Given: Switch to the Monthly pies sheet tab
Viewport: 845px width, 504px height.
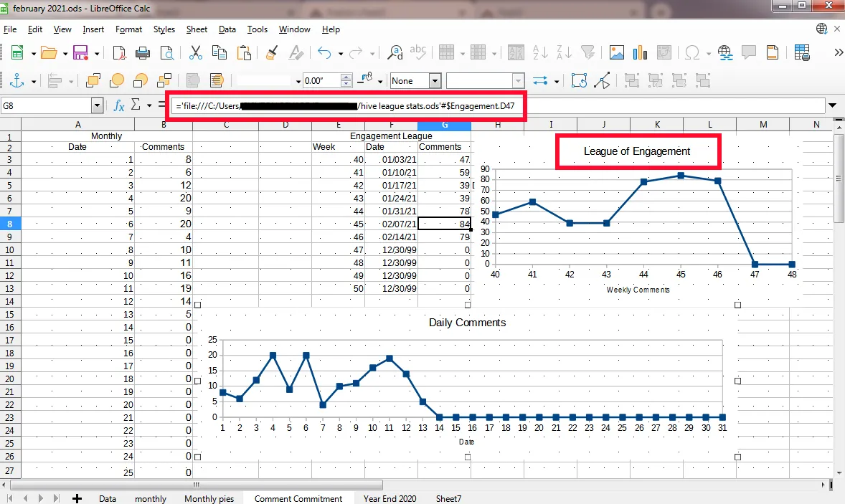Looking at the screenshot, I should [x=209, y=498].
